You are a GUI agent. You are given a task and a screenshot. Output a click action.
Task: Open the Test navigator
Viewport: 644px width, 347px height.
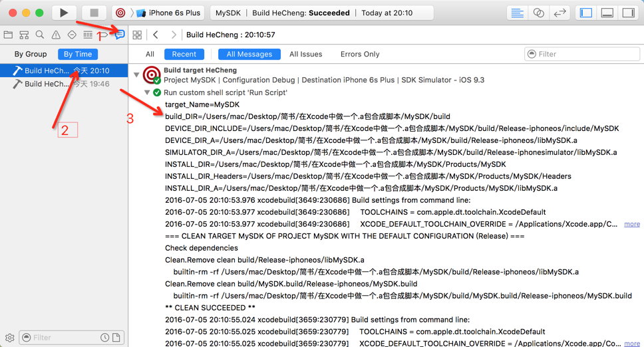[72, 35]
